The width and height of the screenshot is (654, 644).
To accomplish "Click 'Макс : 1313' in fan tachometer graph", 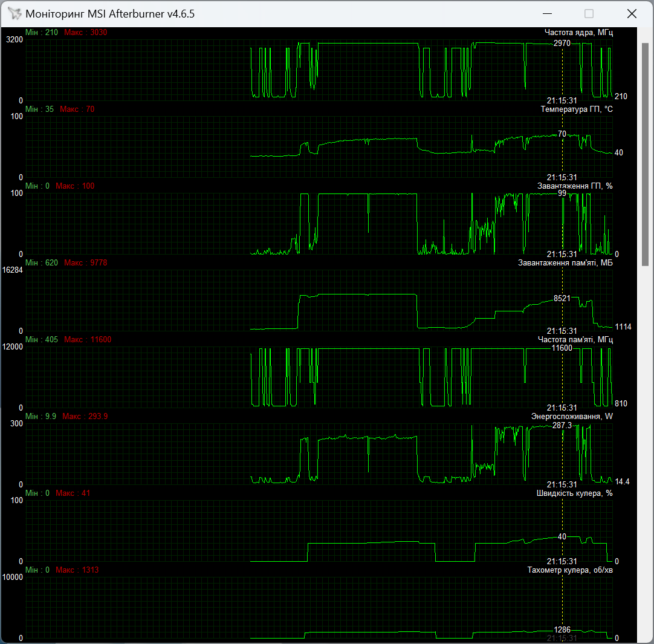I will (77, 570).
